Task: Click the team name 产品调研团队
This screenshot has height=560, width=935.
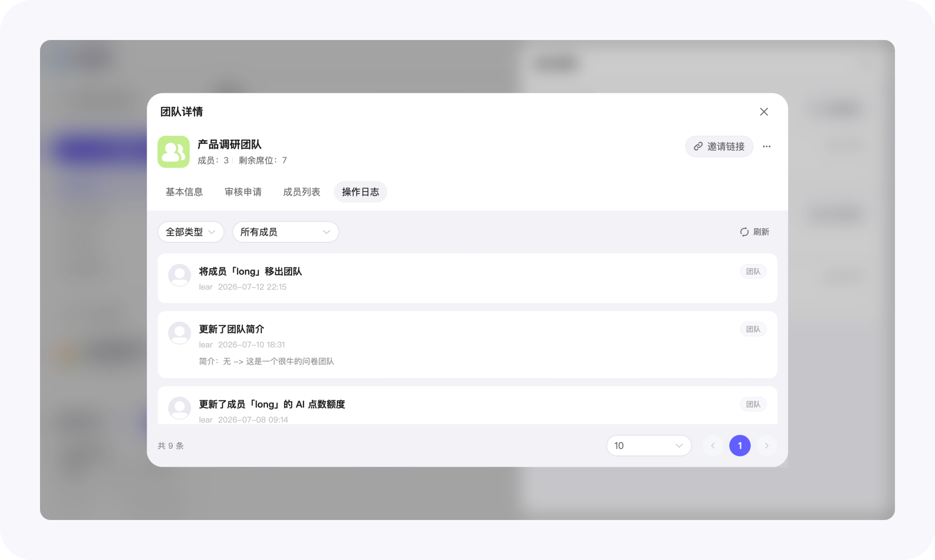Action: (229, 144)
